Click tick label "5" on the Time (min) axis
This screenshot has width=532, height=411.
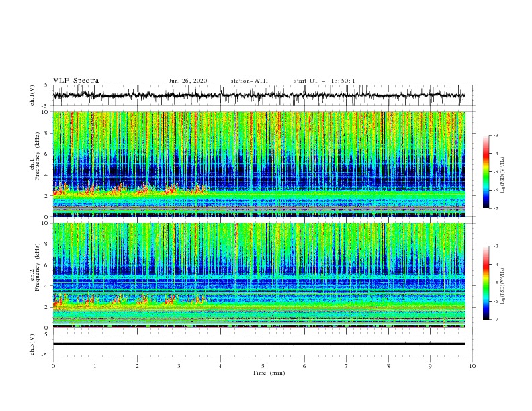263,366
